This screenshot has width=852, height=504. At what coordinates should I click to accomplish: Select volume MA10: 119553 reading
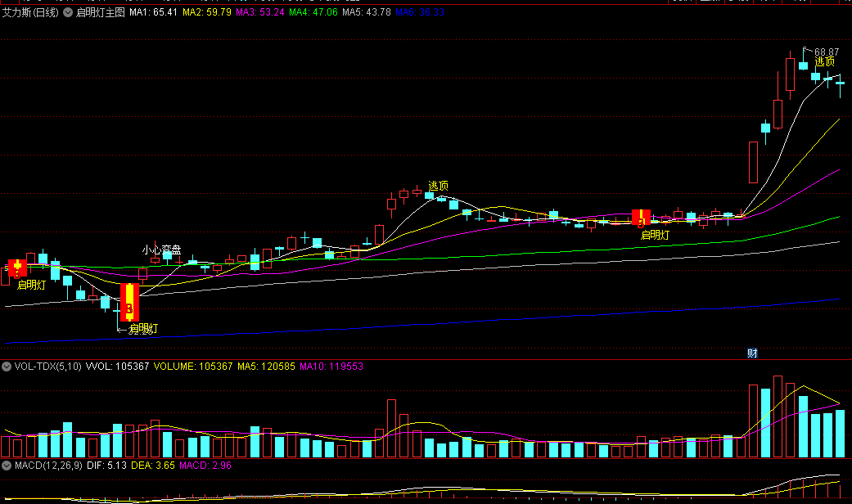point(331,367)
